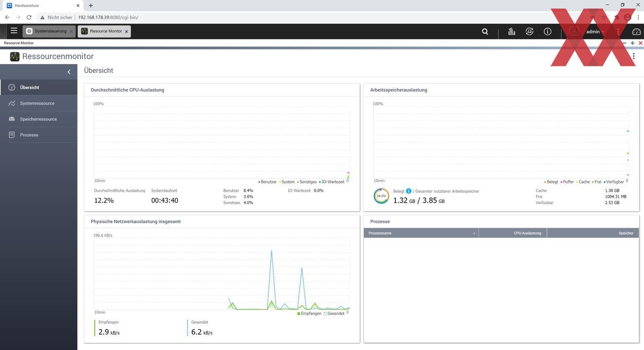
Task: Click the Belegt info icon
Action: coord(409,191)
